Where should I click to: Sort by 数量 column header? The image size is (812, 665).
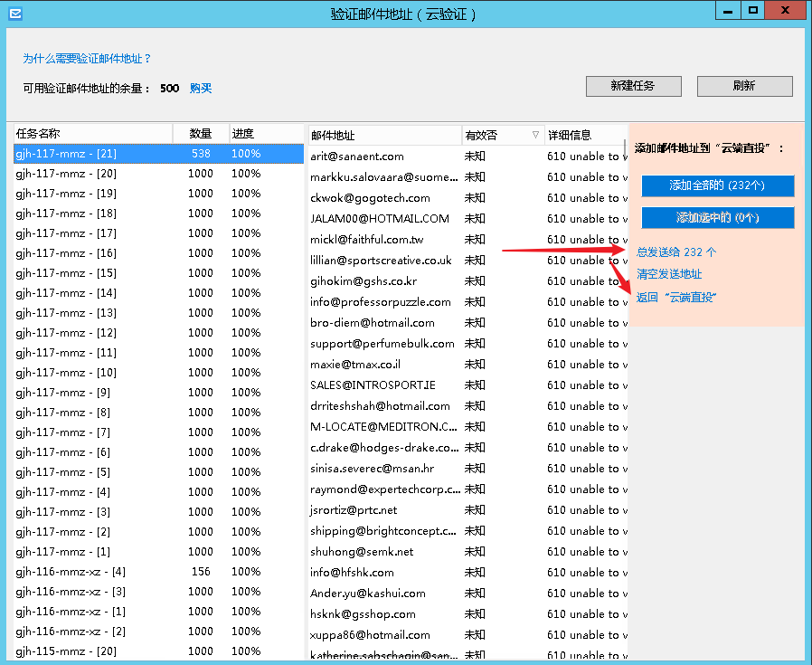pos(201,134)
